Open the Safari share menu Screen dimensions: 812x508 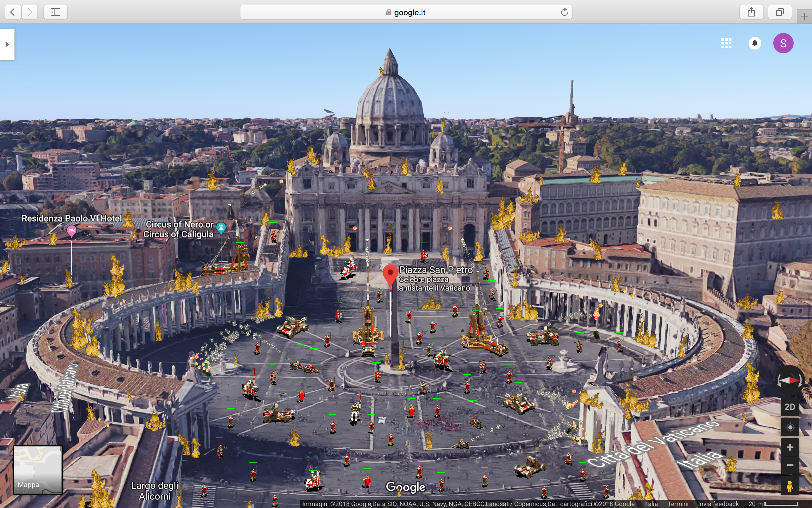pyautogui.click(x=751, y=12)
